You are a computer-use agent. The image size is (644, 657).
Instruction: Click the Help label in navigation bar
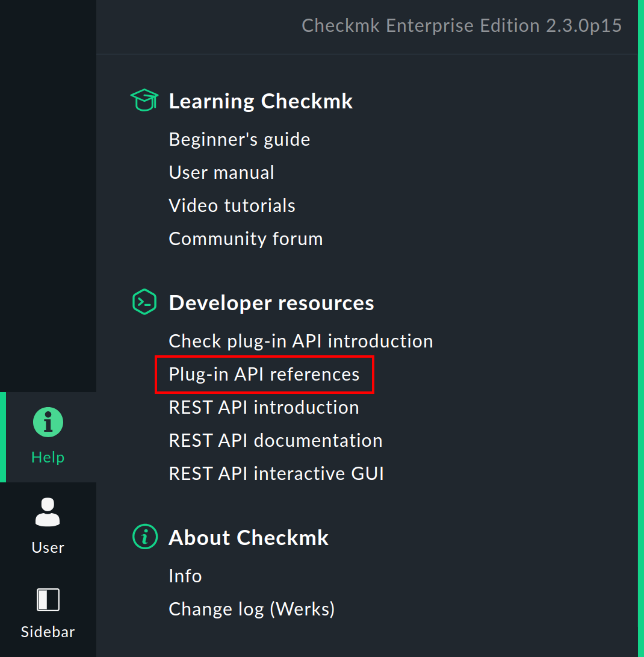(x=48, y=457)
